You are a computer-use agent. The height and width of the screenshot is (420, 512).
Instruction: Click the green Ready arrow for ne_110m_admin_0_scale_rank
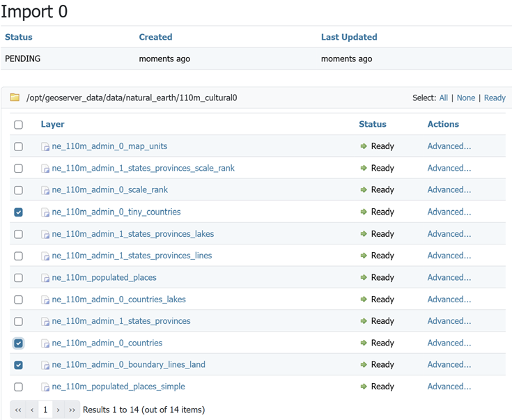(364, 189)
